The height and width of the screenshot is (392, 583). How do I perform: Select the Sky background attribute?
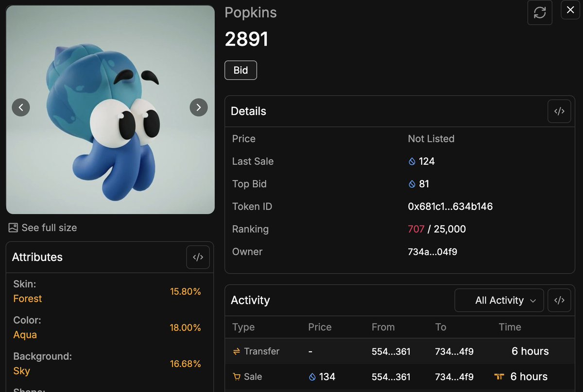pos(21,371)
